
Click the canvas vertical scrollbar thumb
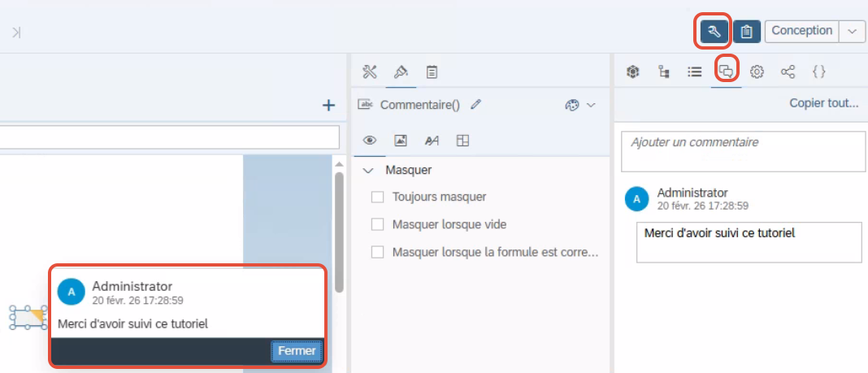pos(340,232)
